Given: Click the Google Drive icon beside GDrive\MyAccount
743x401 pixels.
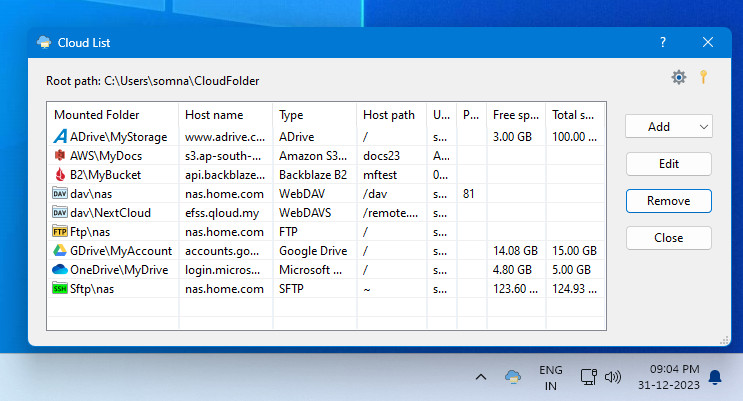Looking at the screenshot, I should click(60, 250).
